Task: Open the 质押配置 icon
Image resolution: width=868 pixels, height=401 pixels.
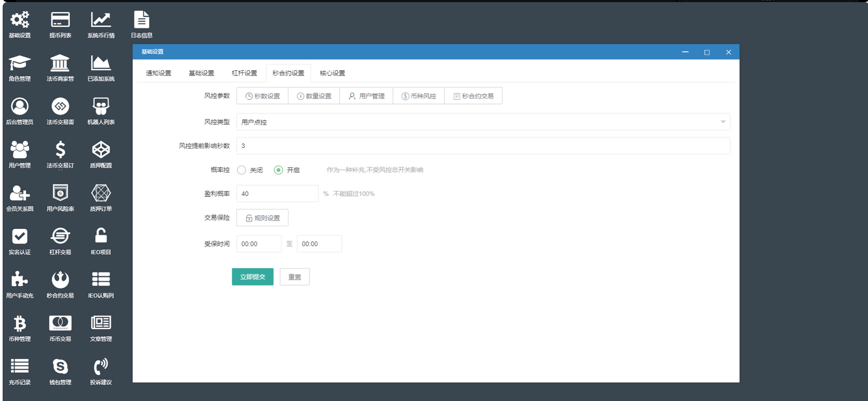Action: pos(101,150)
